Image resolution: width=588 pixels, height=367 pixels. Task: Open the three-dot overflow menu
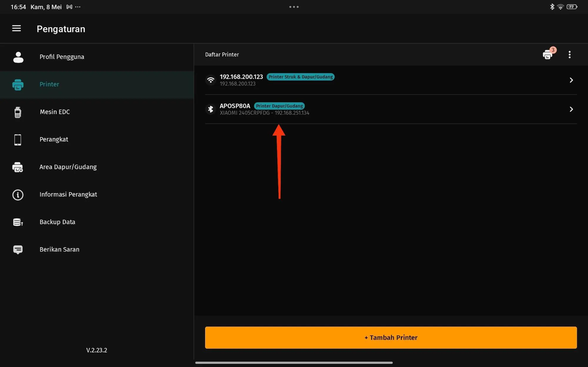click(x=569, y=54)
